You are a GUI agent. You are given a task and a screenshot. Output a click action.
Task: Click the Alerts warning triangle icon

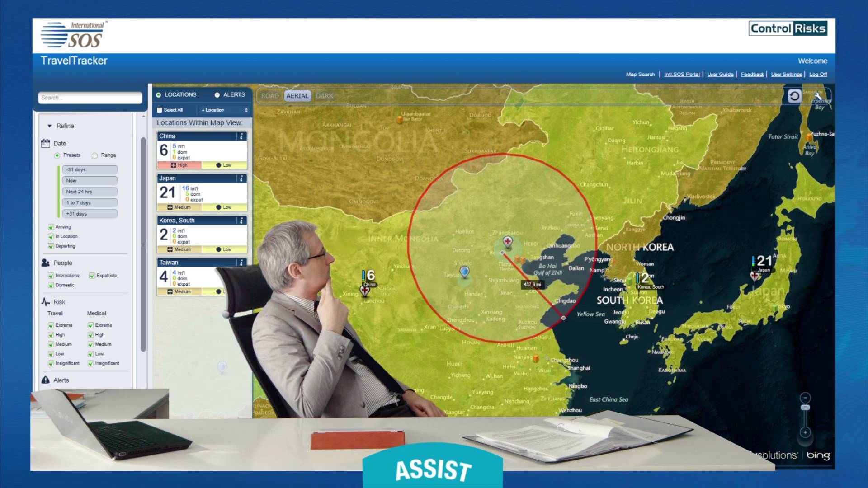coord(46,380)
